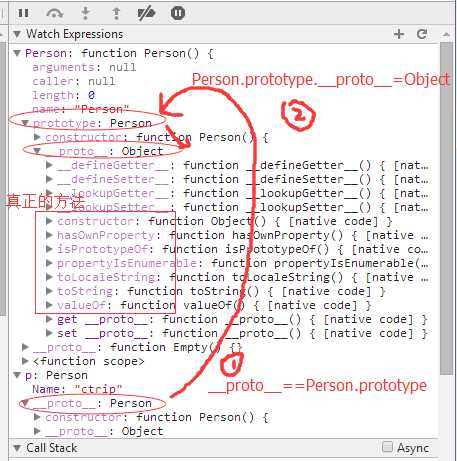
Task: Click the step over function icon
Action: (x=55, y=13)
